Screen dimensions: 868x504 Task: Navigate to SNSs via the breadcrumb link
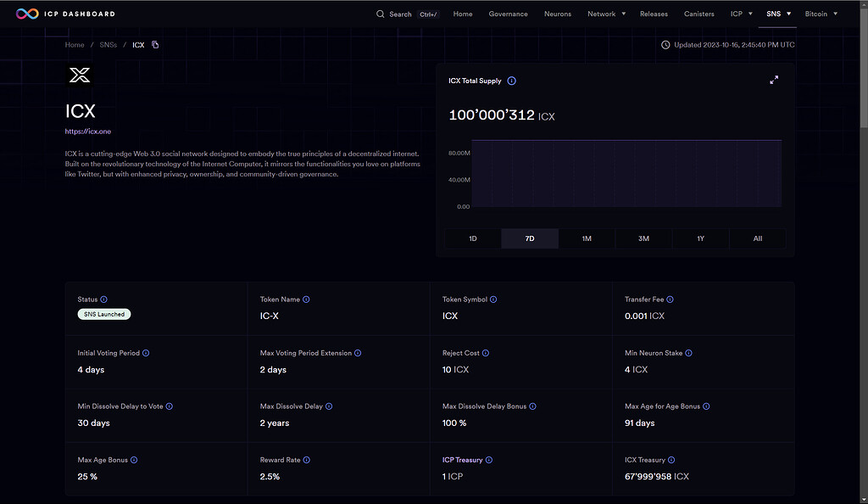click(108, 44)
